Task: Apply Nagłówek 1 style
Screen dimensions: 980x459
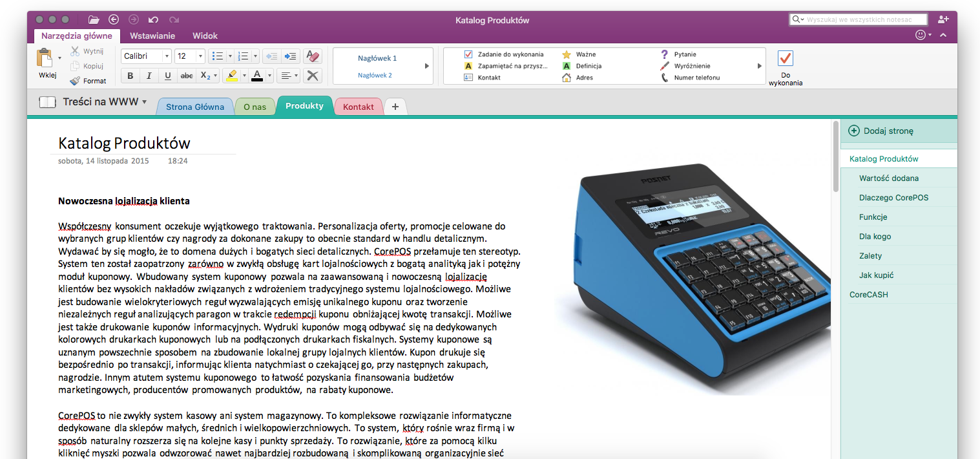Action: [x=377, y=58]
